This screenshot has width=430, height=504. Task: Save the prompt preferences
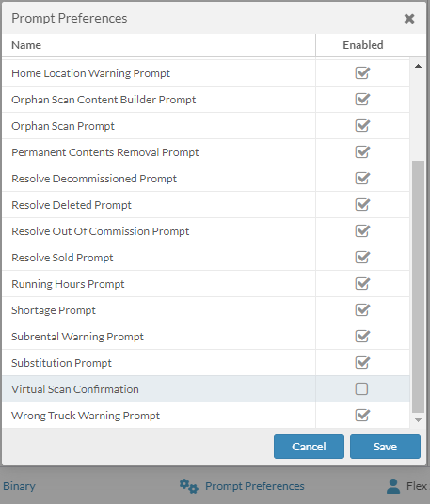385,447
